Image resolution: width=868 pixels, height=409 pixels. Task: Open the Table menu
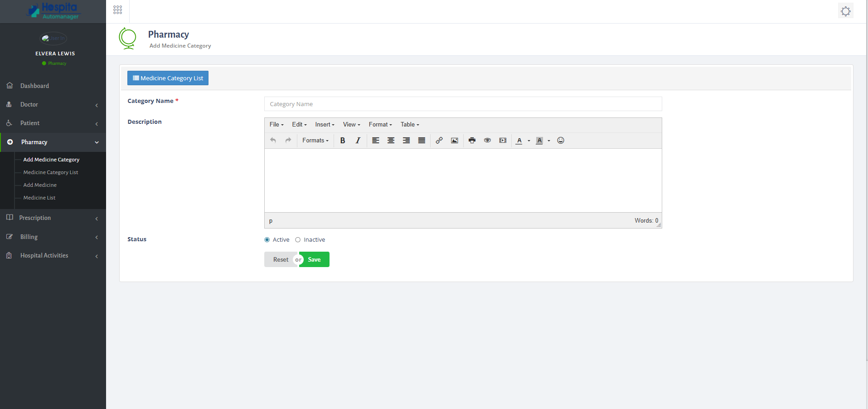[x=408, y=124]
